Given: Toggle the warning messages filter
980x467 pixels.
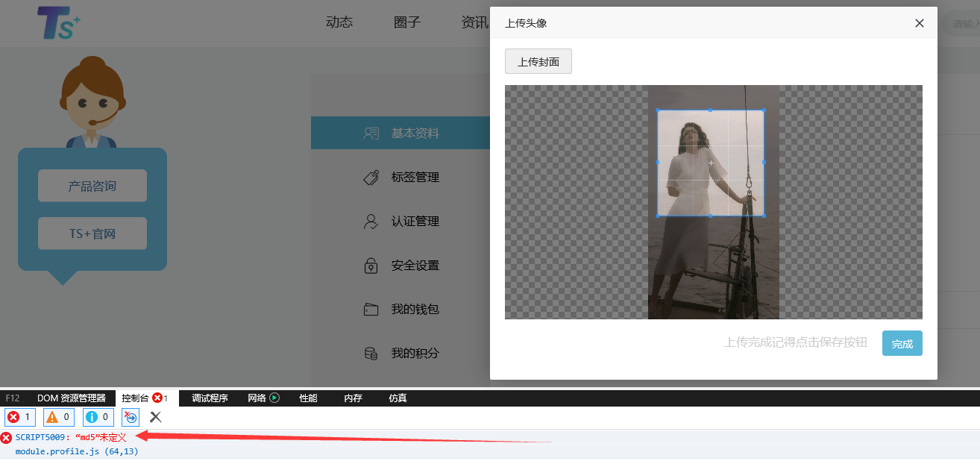Looking at the screenshot, I should (x=58, y=417).
